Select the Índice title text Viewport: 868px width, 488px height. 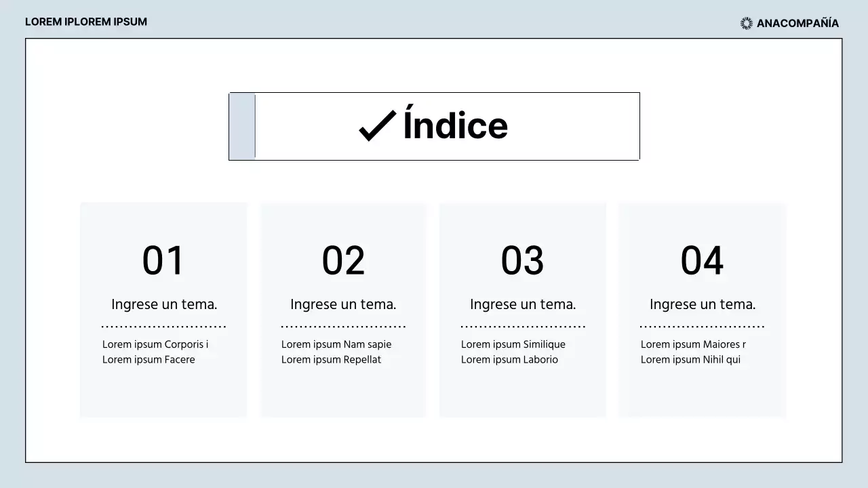tap(455, 126)
